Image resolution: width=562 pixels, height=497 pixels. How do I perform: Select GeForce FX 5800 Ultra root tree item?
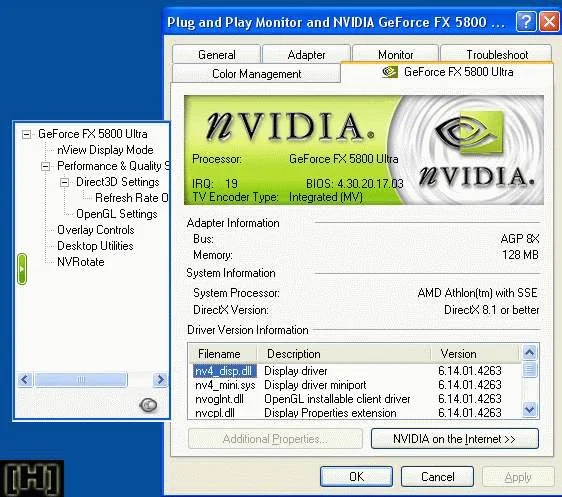[x=92, y=134]
